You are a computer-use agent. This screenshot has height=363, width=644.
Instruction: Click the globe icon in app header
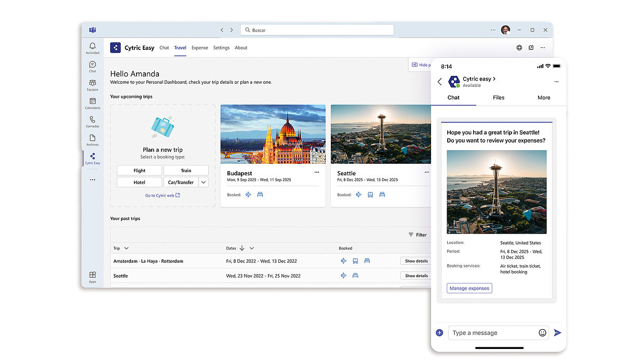click(519, 48)
